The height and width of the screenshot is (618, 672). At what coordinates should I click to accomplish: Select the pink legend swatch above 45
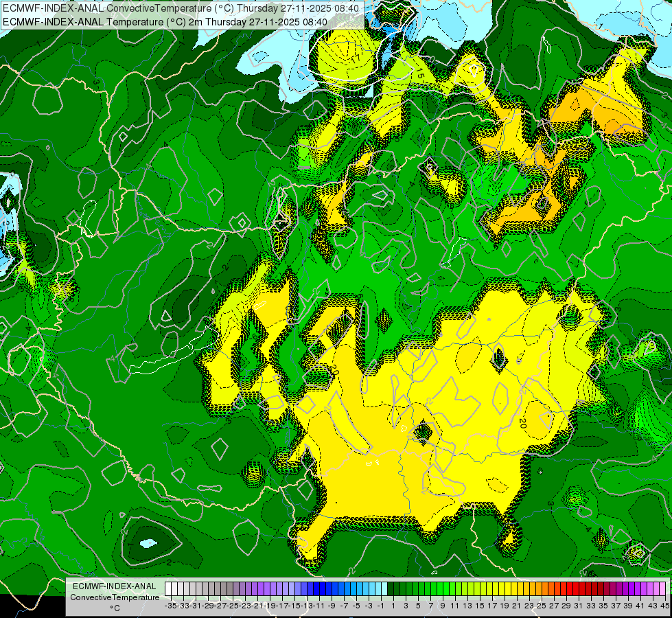(662, 588)
